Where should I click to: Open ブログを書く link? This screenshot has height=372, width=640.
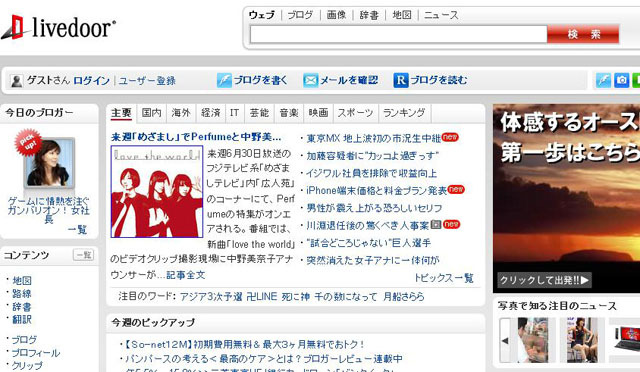(260, 80)
